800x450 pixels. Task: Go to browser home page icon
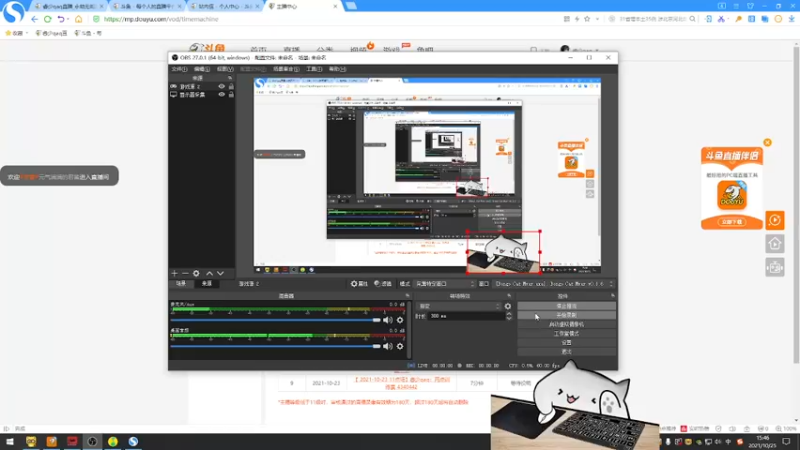click(79, 19)
